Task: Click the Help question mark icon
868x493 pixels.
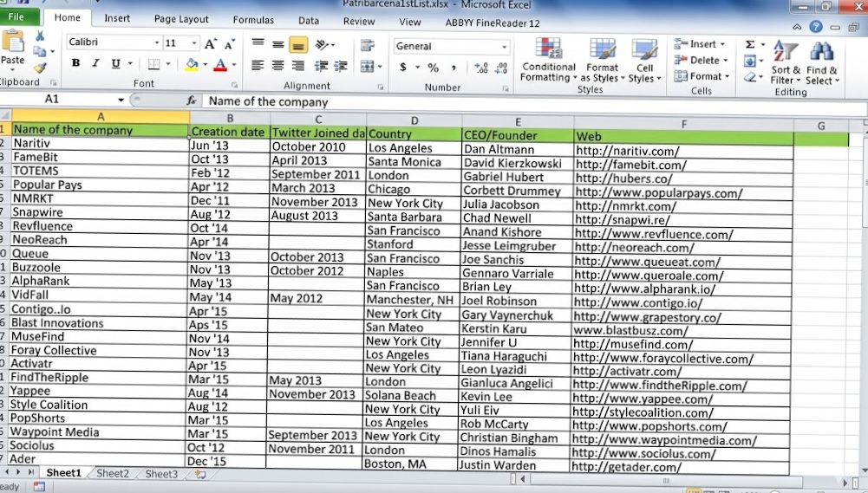Action: click(x=815, y=27)
